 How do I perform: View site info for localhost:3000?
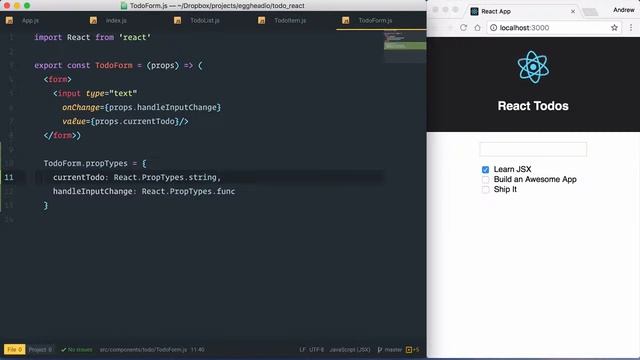click(x=493, y=27)
